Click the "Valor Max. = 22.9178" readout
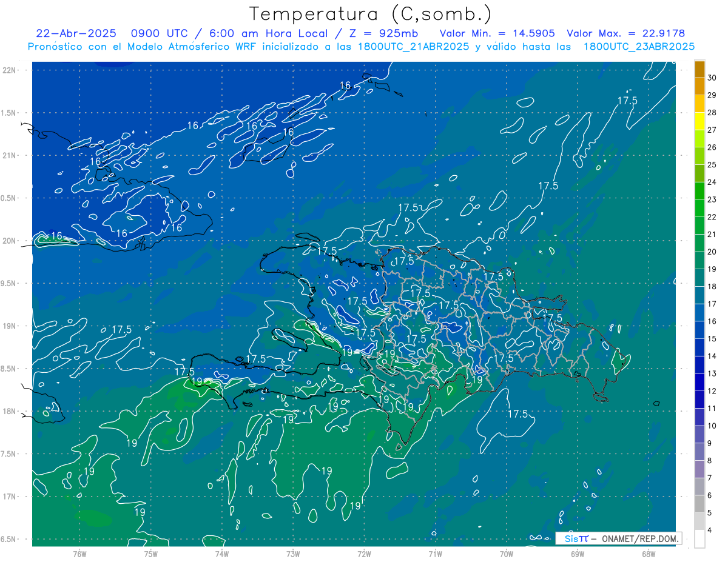The image size is (728, 562). pos(625,33)
